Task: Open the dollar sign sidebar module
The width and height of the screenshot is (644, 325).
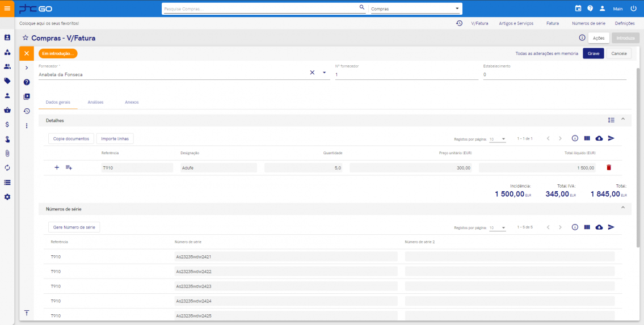Action: click(x=7, y=124)
